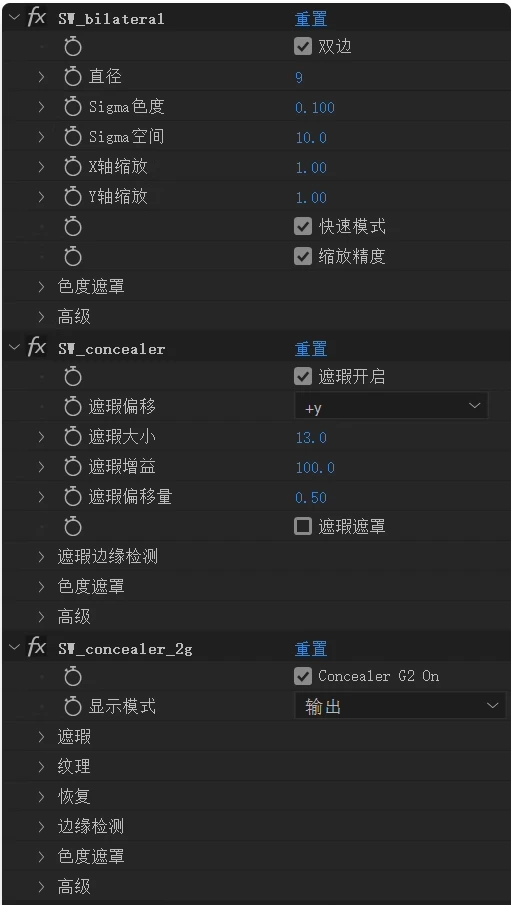Click the 遮瑕增益 value 100.0
The height and width of the screenshot is (905, 511).
(x=315, y=468)
